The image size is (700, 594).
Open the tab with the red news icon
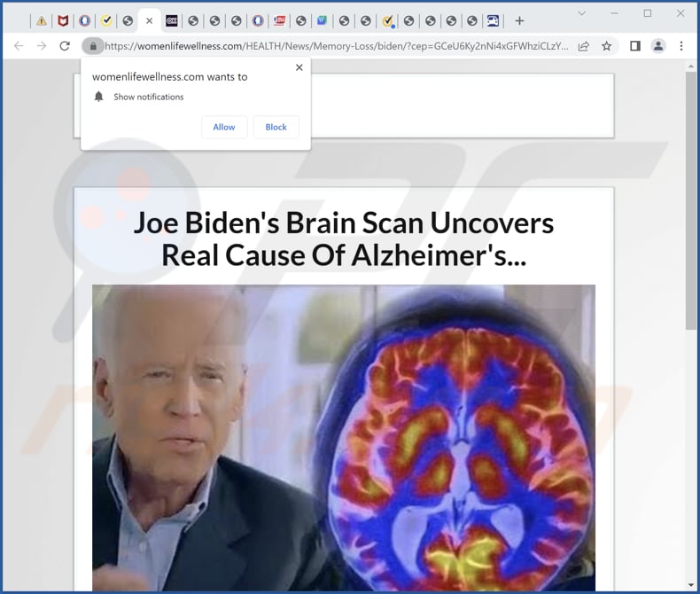[x=279, y=20]
